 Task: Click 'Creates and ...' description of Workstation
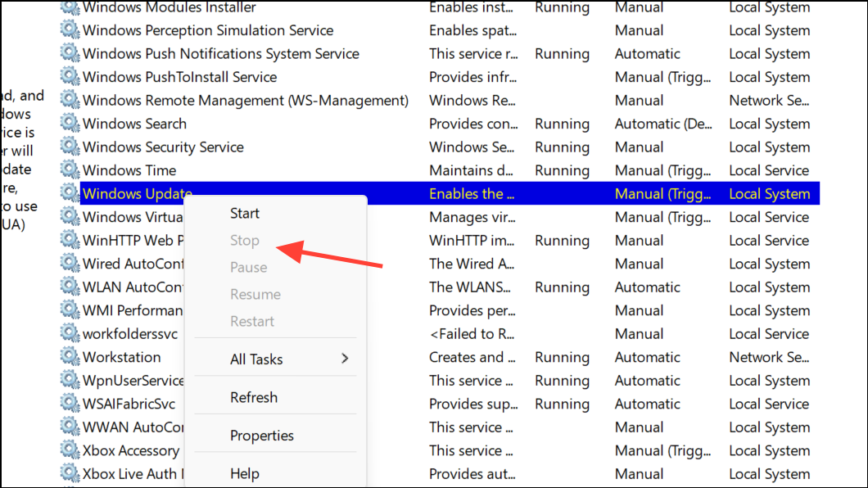(x=472, y=358)
